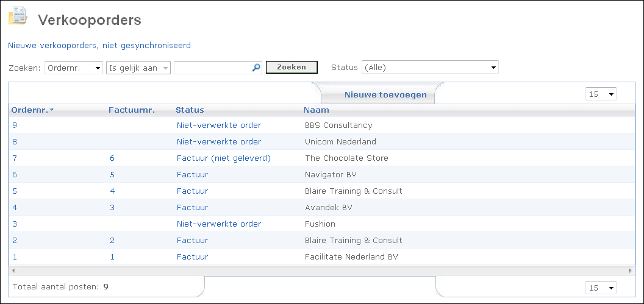Click the Ordernr. sort arrow indicator

52,110
